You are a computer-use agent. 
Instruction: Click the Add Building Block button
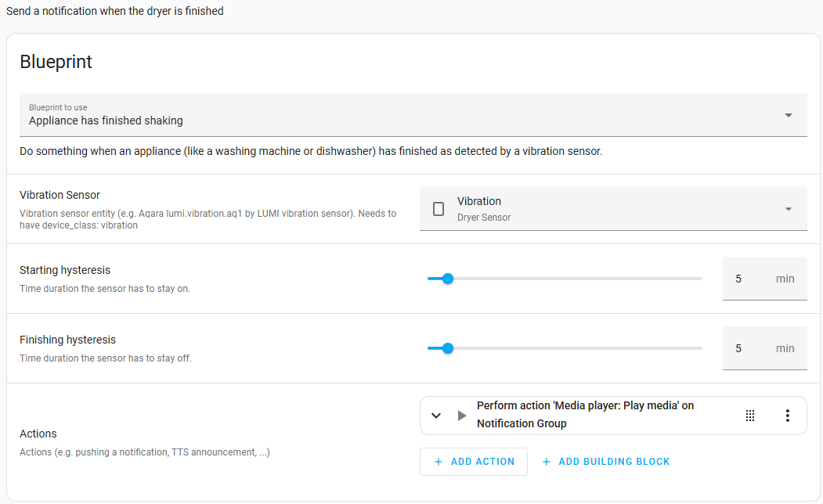pyautogui.click(x=605, y=462)
